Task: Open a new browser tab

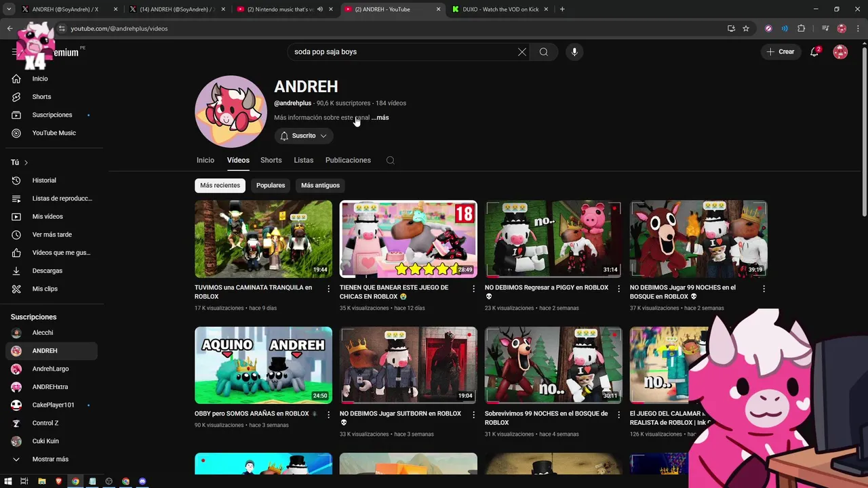Action: coord(562,9)
